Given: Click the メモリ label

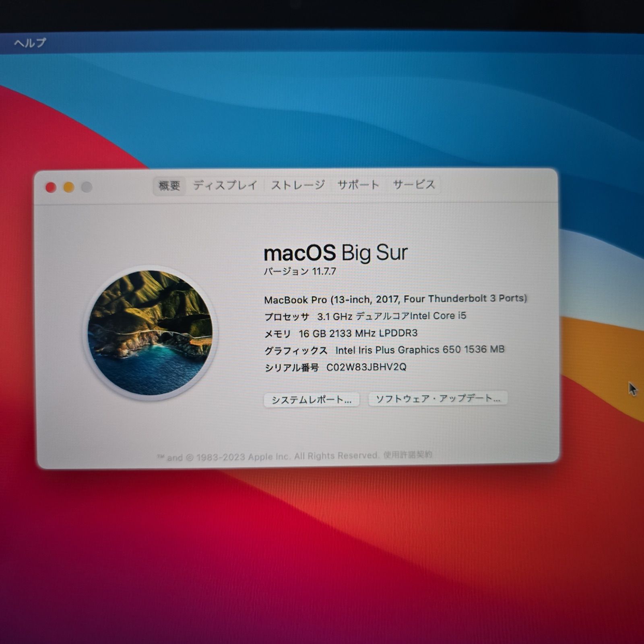Looking at the screenshot, I should (277, 334).
